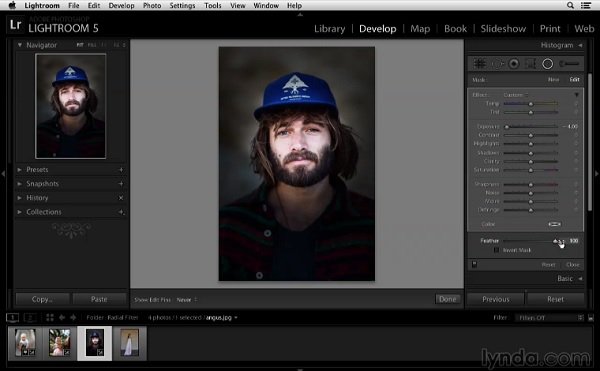Open the Apple menu
This screenshot has height=371, width=600.
[x=12, y=5]
